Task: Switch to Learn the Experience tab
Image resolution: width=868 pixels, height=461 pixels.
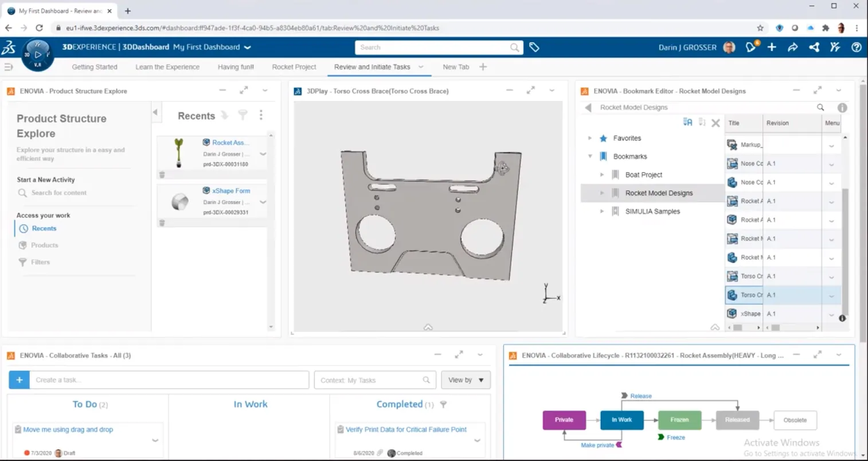Action: pos(167,67)
